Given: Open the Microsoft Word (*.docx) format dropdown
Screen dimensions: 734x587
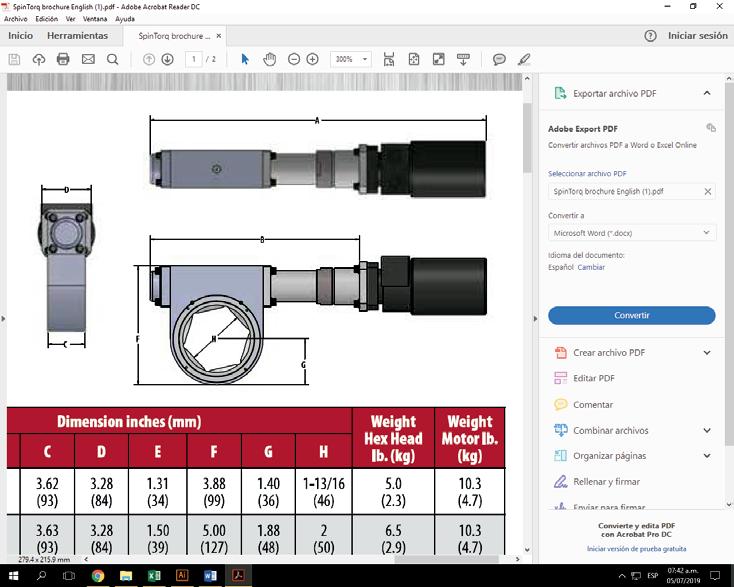Looking at the screenshot, I should 631,233.
